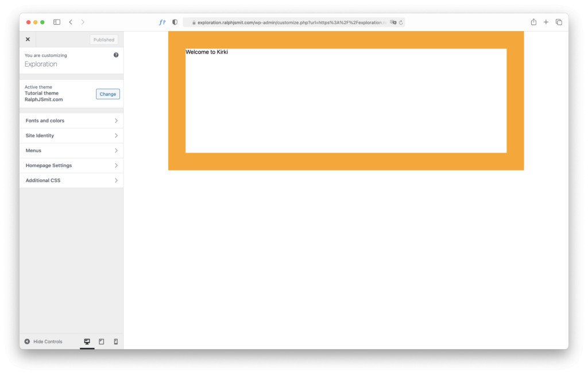Open the Site Identity section
Screen dimensions: 588x375
click(71, 136)
